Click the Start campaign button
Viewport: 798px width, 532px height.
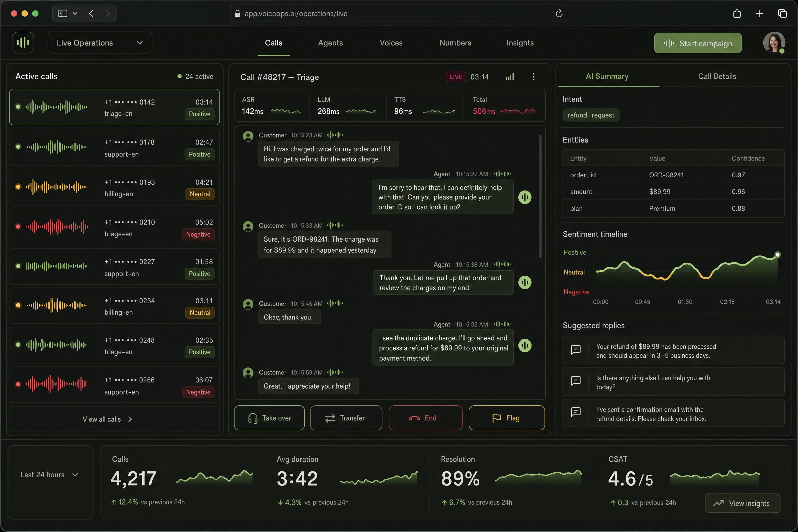[698, 43]
